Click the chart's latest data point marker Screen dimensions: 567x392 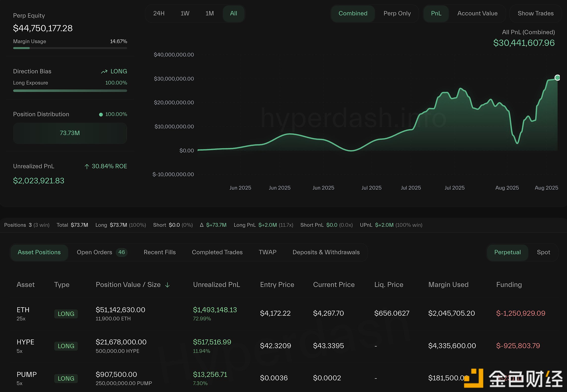coord(557,78)
